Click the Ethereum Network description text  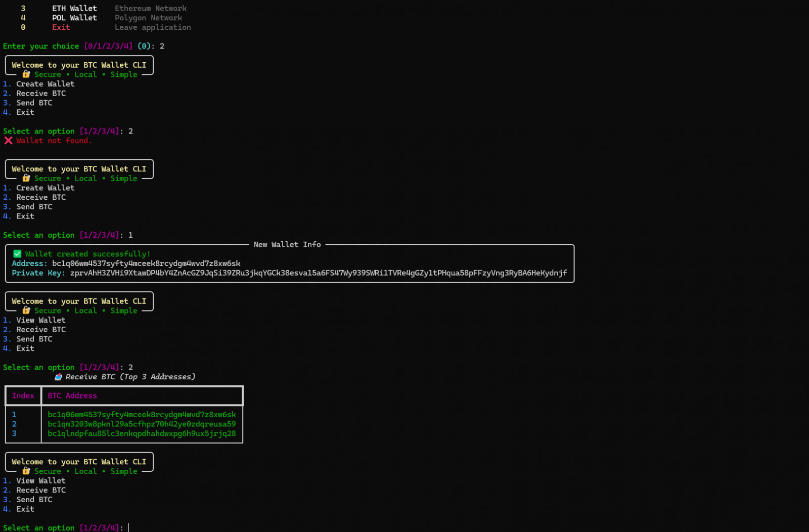150,9
